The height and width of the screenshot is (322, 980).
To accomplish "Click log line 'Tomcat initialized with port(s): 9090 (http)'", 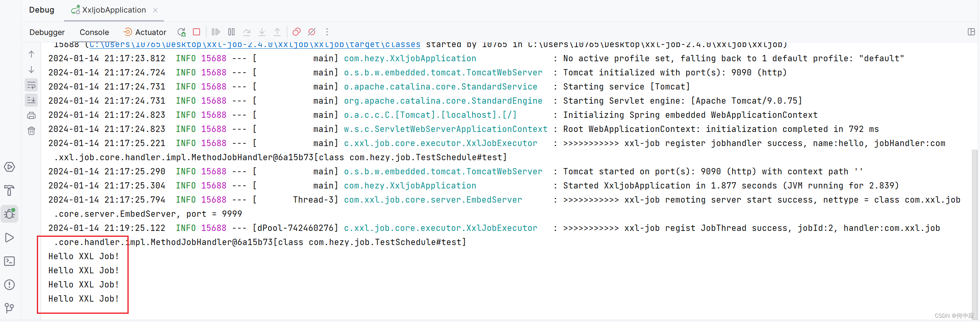I will click(x=675, y=73).
